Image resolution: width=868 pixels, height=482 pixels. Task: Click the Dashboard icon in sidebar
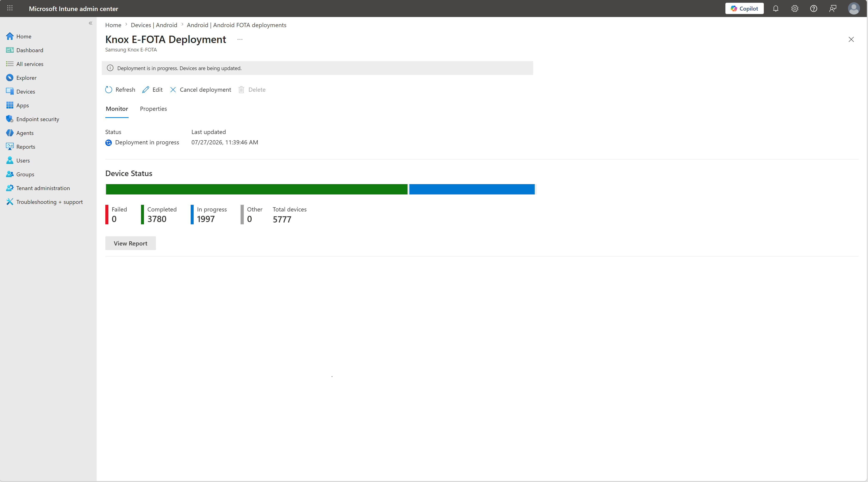10,50
